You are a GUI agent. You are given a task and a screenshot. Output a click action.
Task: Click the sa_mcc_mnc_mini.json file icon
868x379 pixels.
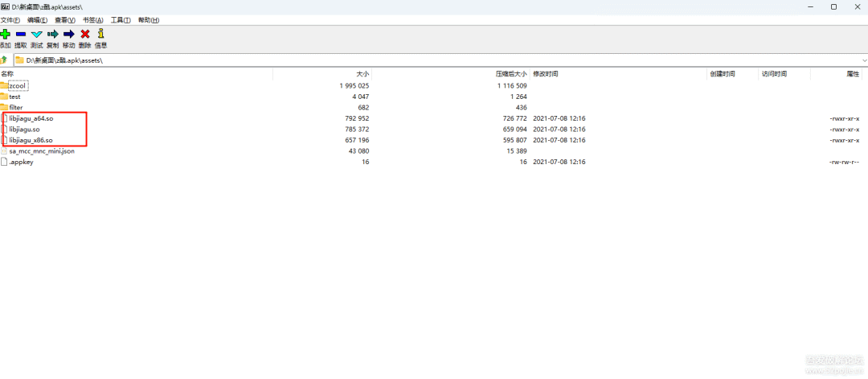pos(4,150)
